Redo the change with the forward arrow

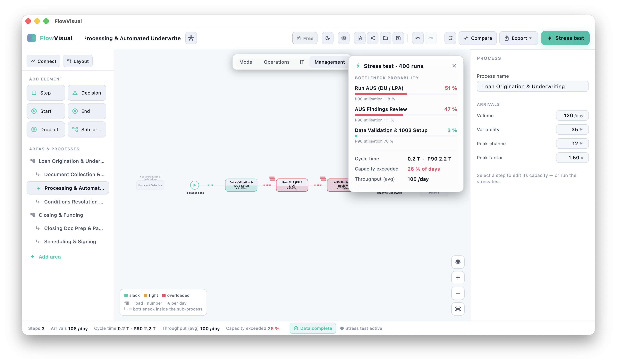(x=431, y=38)
